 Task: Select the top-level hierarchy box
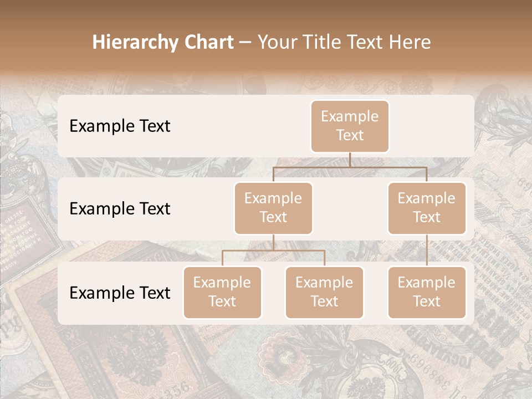[350, 126]
